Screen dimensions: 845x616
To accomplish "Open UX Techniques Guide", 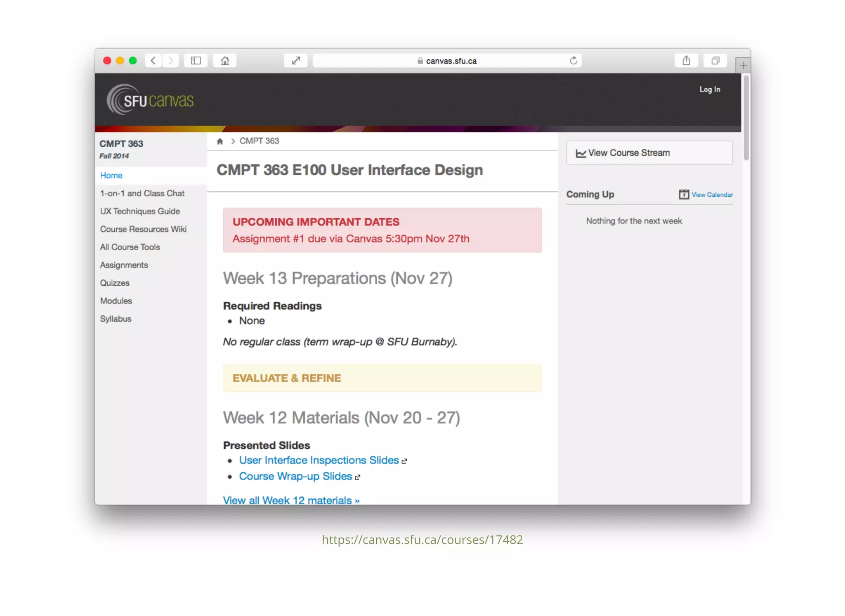I will 140,211.
